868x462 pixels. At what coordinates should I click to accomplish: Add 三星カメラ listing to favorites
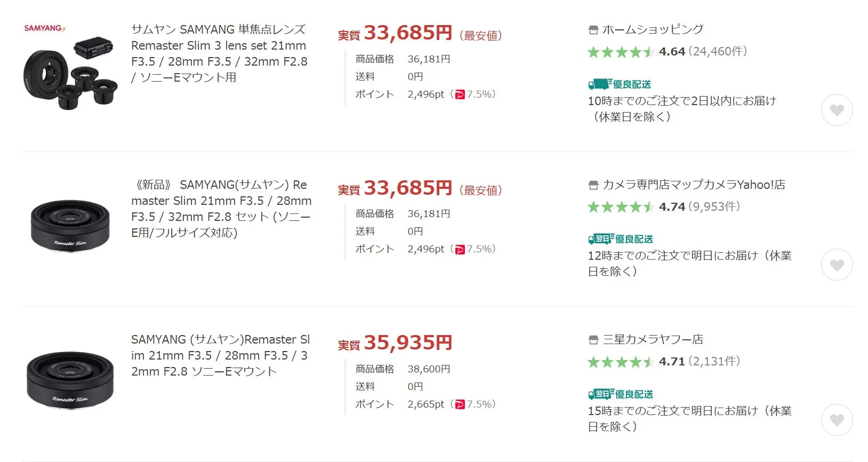tap(837, 420)
